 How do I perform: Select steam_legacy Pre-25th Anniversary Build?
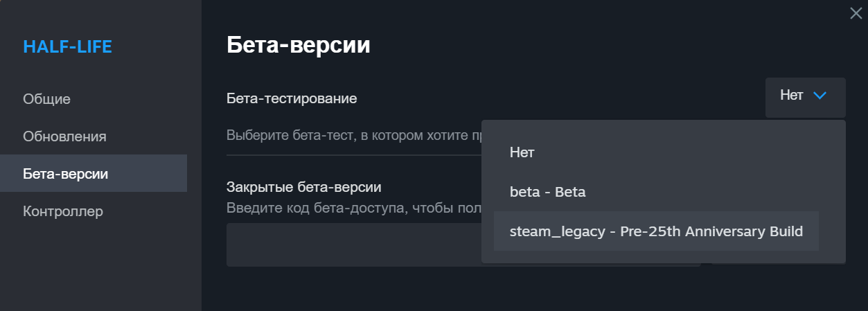[x=656, y=231]
